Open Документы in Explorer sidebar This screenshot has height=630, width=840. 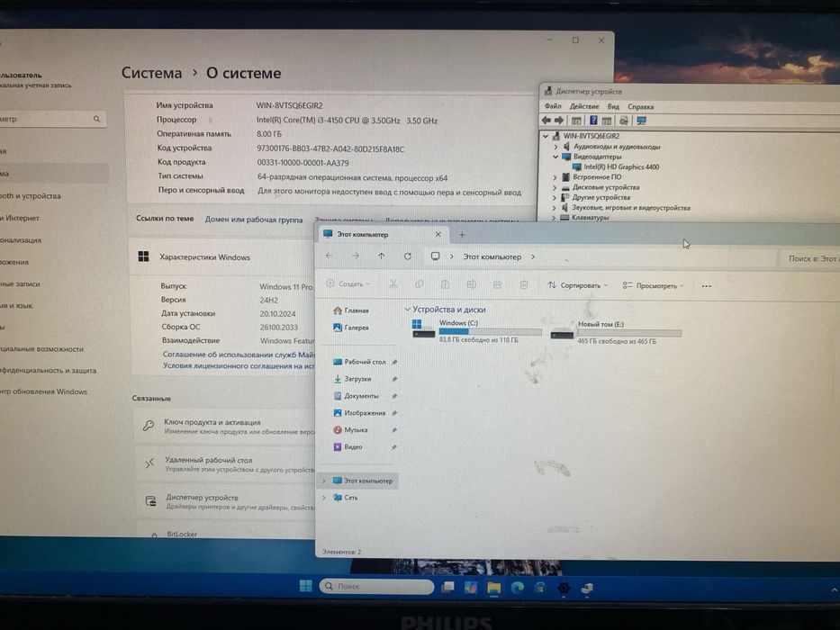(x=357, y=396)
